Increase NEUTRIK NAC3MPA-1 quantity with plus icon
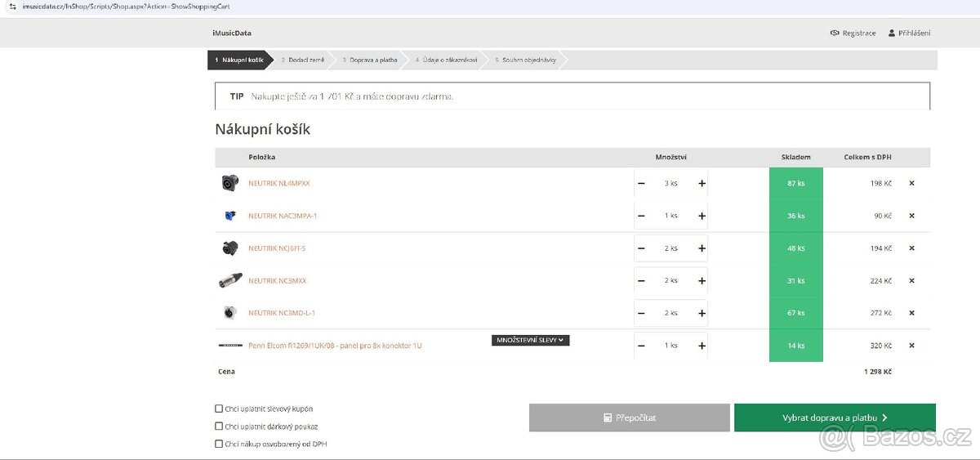Viewport: 980px width, 460px height. pos(702,216)
